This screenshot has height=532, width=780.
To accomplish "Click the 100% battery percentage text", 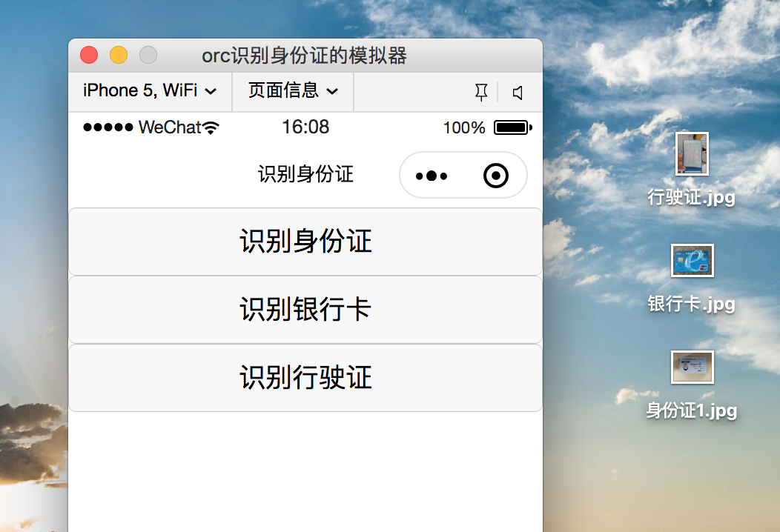I will 463,128.
